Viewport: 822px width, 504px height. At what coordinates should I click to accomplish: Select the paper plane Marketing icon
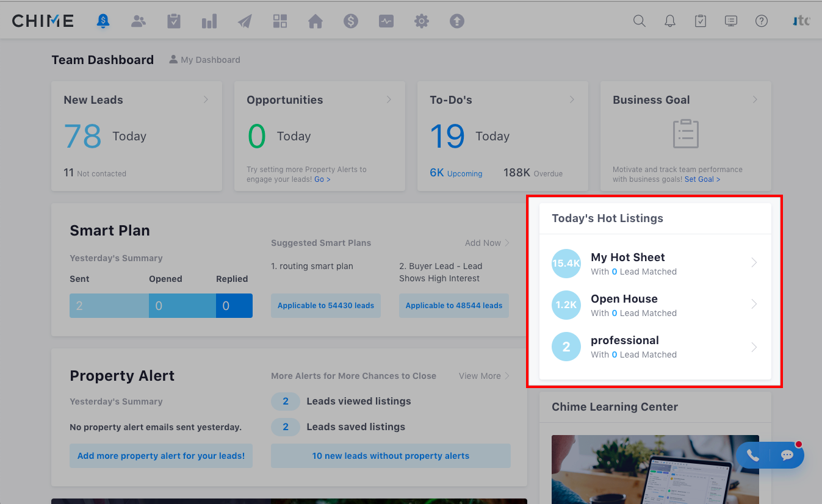(x=245, y=22)
